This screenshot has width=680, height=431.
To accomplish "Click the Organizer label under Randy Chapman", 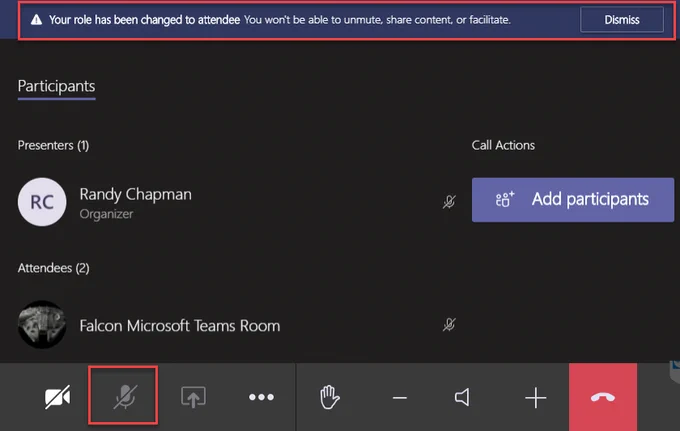I will pyautogui.click(x=106, y=214).
